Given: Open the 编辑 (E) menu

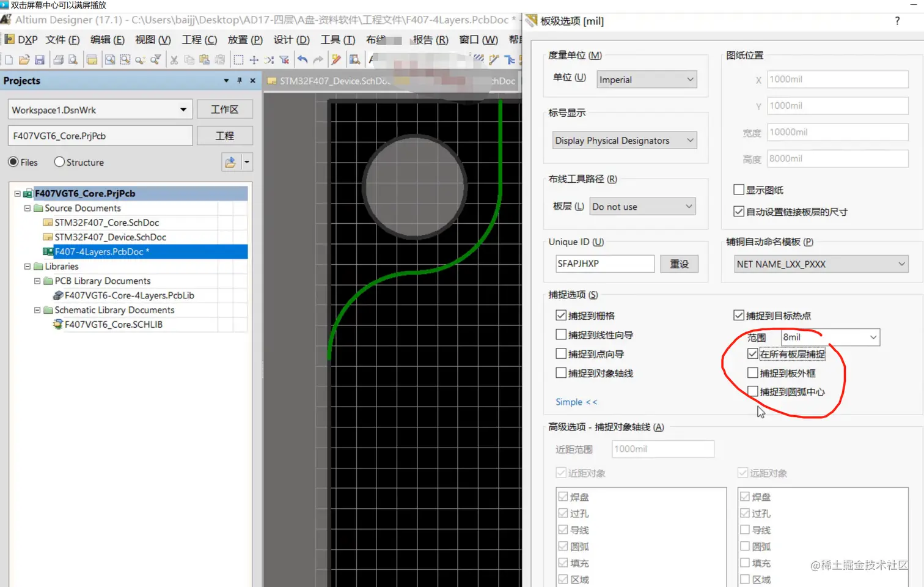Looking at the screenshot, I should click(x=107, y=40).
